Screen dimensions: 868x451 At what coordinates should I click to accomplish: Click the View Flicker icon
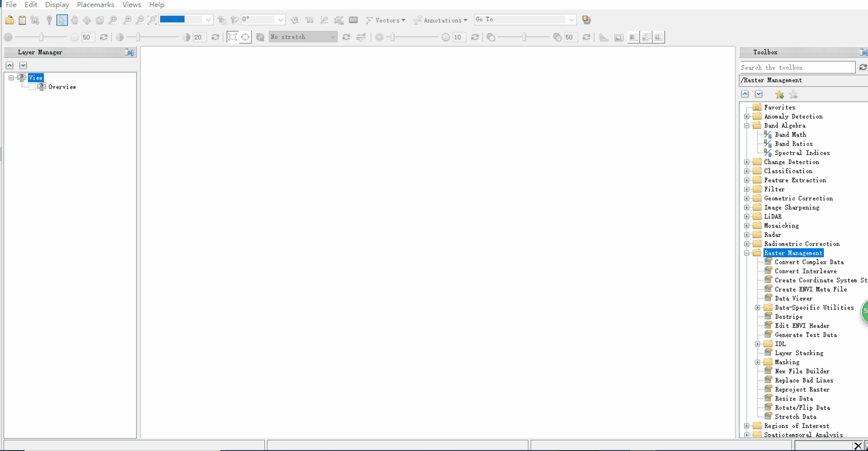click(x=646, y=37)
